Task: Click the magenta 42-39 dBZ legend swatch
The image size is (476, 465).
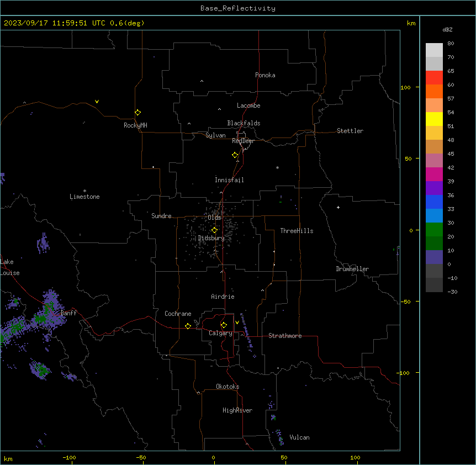Action: coord(434,174)
